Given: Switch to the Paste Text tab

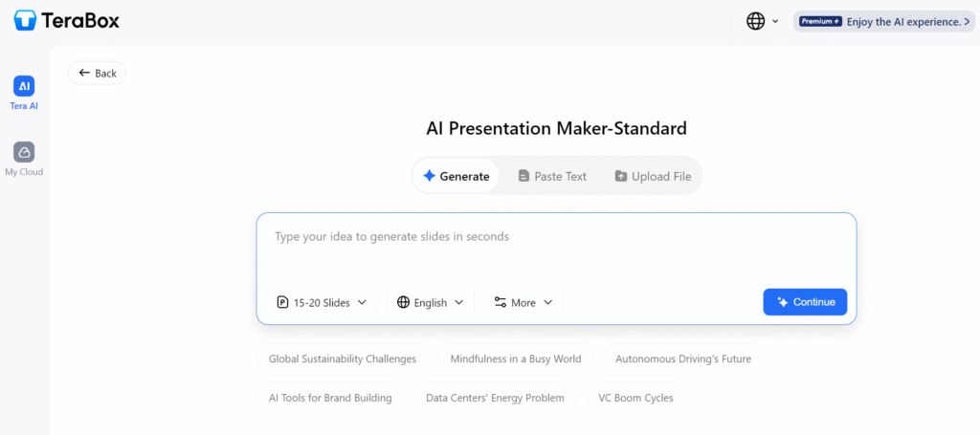Looking at the screenshot, I should point(552,176).
